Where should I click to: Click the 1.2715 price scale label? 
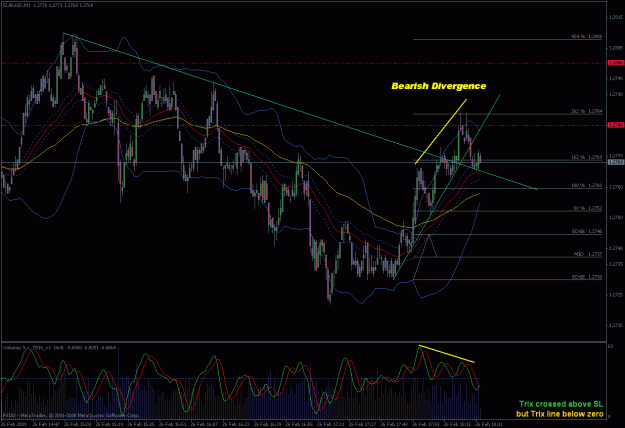(616, 326)
